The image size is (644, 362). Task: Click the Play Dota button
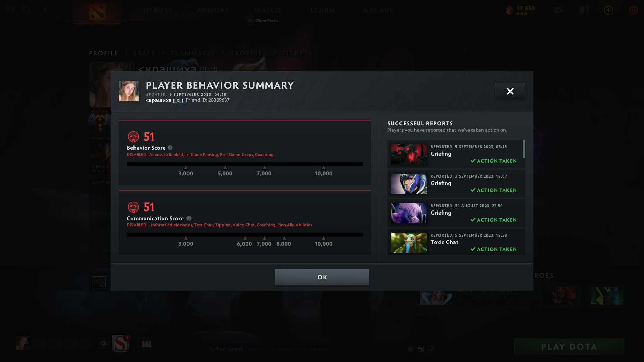click(x=569, y=347)
